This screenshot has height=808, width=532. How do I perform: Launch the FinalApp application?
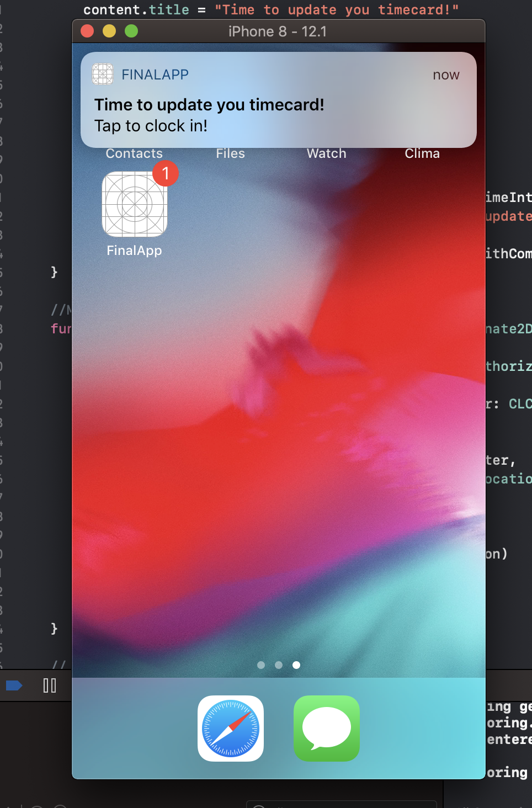click(134, 204)
